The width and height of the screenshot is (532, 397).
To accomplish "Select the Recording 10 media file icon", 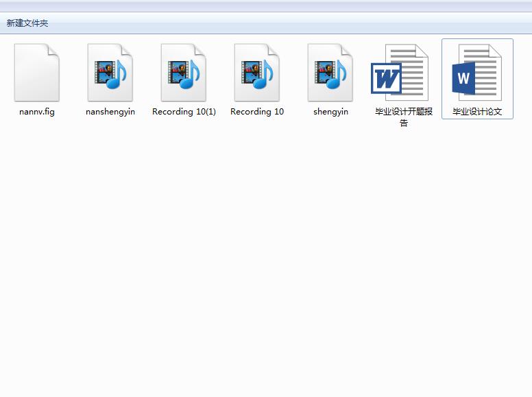I will (257, 73).
